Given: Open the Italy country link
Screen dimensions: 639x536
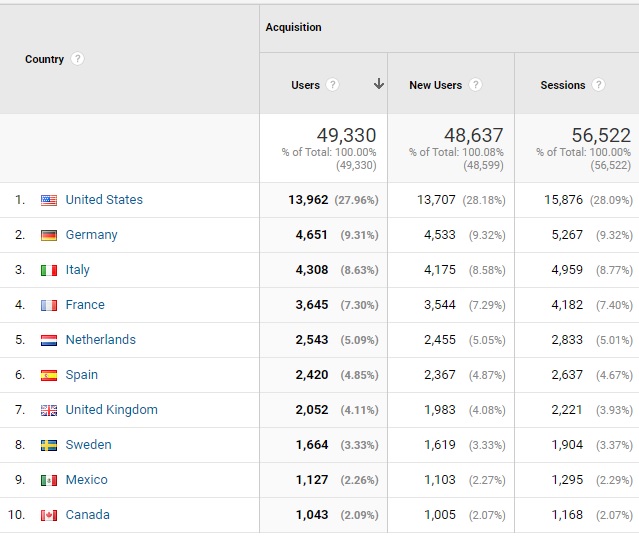Looking at the screenshot, I should tap(78, 270).
